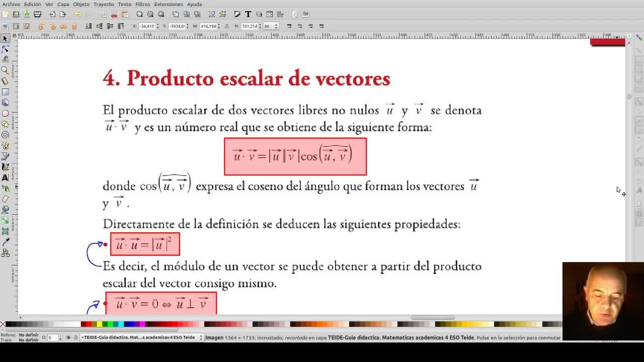
Task: Flip selection horizontally
Action: pyautogui.click(x=63, y=26)
